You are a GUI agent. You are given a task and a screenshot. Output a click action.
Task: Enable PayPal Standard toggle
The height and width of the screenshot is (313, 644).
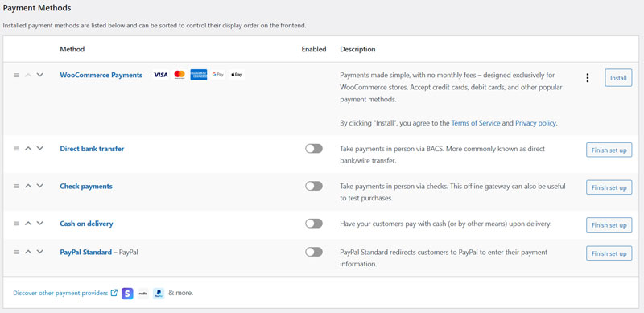pyautogui.click(x=314, y=252)
